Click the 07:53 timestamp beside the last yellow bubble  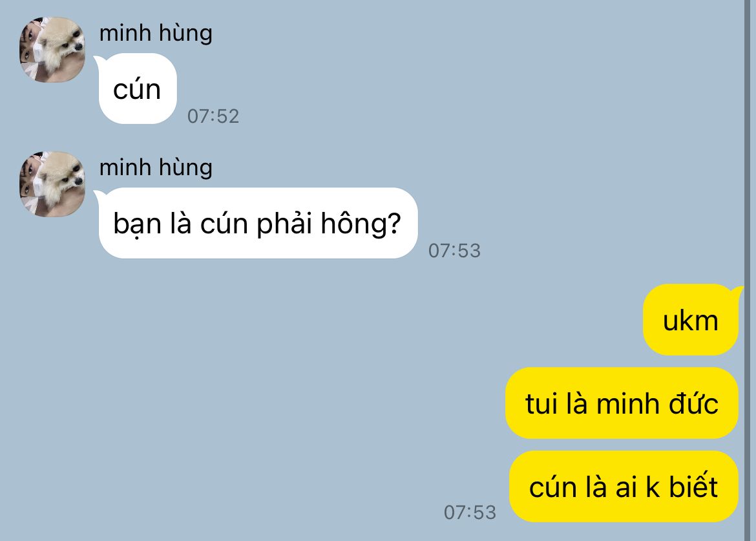pos(470,513)
